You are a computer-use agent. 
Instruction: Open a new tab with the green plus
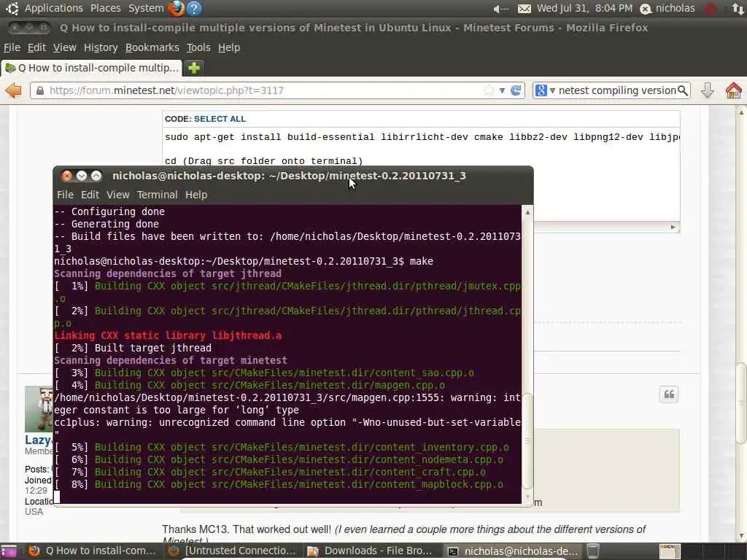point(194,68)
